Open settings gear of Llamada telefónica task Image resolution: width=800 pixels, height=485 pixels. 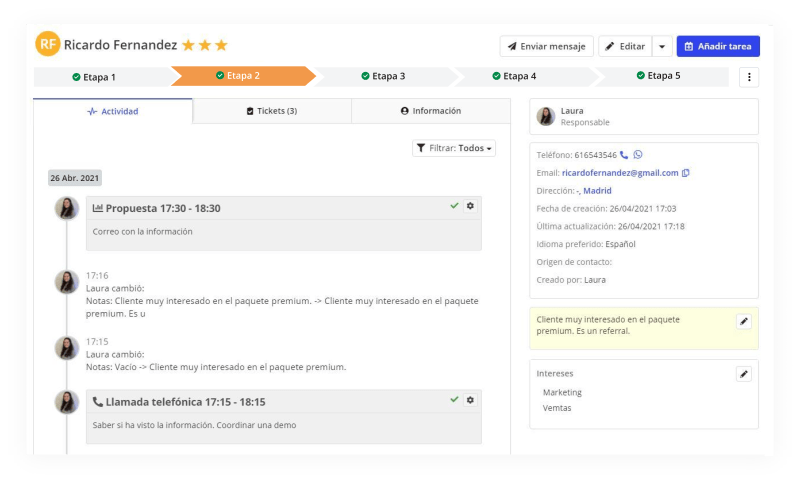(470, 400)
